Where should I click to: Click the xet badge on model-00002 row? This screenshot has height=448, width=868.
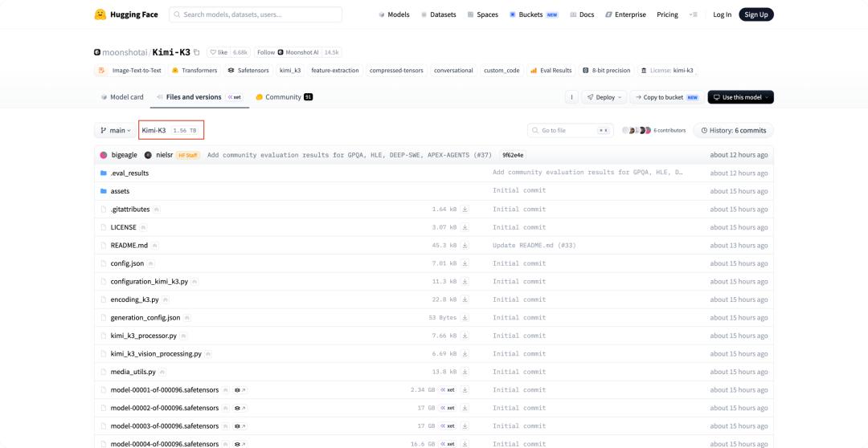click(448, 408)
